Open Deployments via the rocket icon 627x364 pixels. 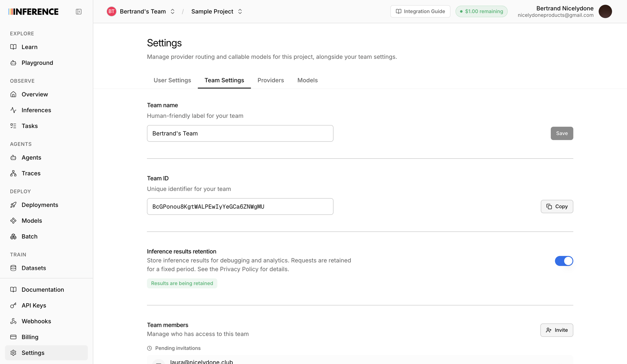(x=13, y=205)
